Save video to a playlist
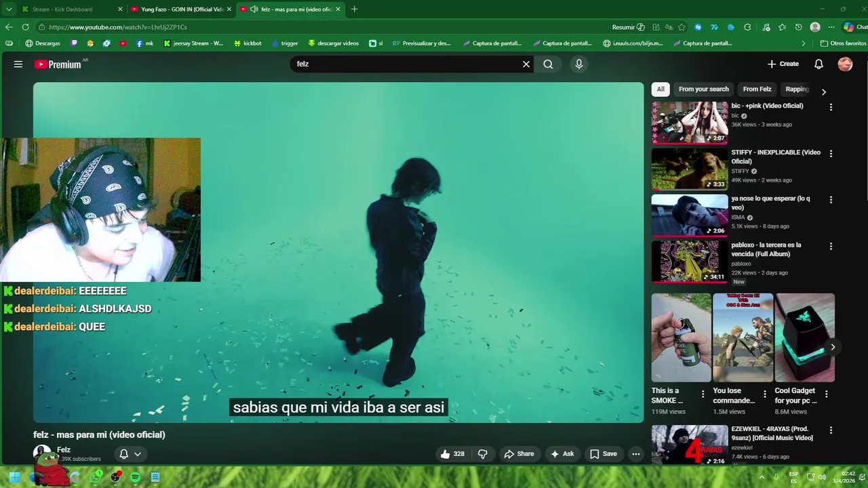Image resolution: width=868 pixels, height=488 pixels. (x=604, y=454)
